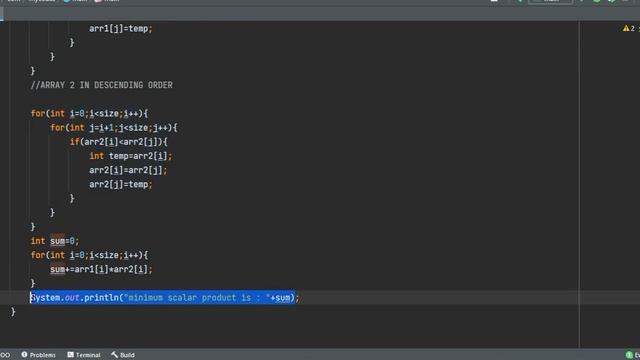This screenshot has width=640, height=360.
Task: Open the Terminal tool window tab
Action: [84, 355]
